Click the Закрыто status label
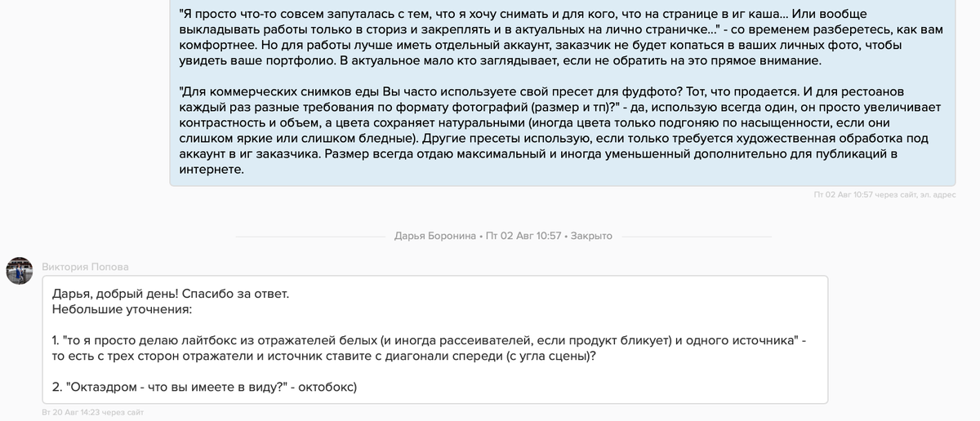This screenshot has width=980, height=421. pyautogui.click(x=591, y=236)
